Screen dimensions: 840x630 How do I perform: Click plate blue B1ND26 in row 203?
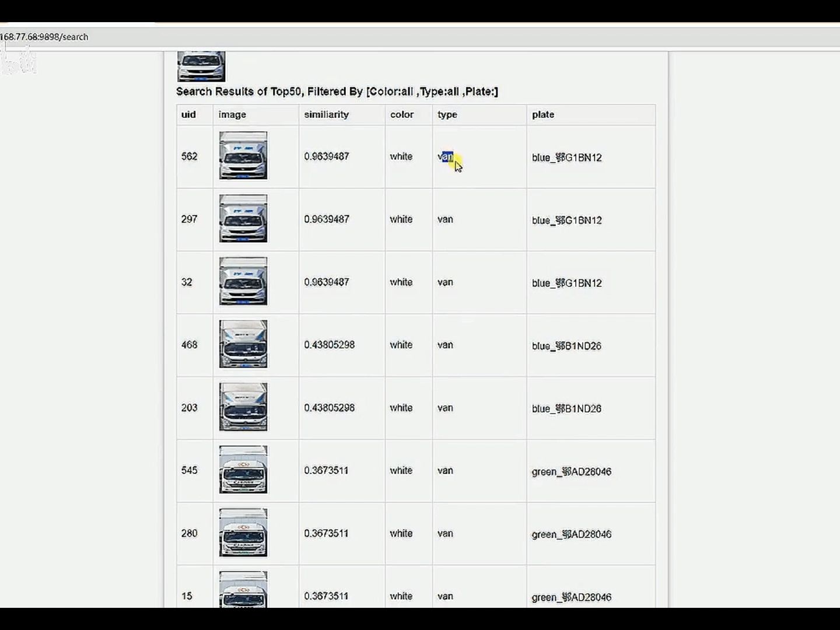566,408
